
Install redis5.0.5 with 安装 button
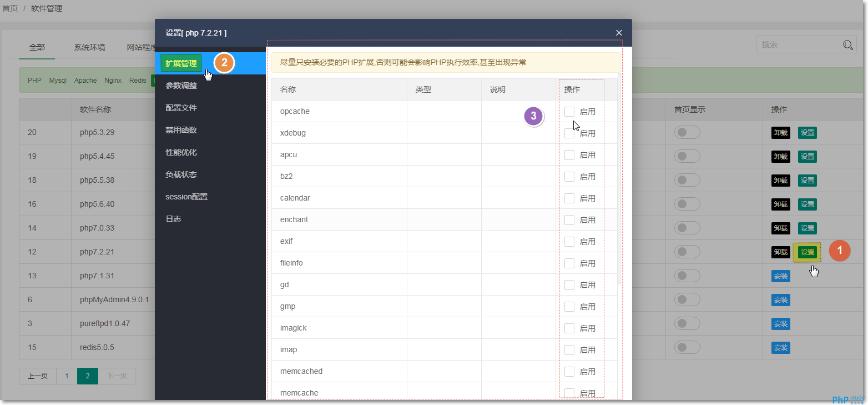coord(781,348)
